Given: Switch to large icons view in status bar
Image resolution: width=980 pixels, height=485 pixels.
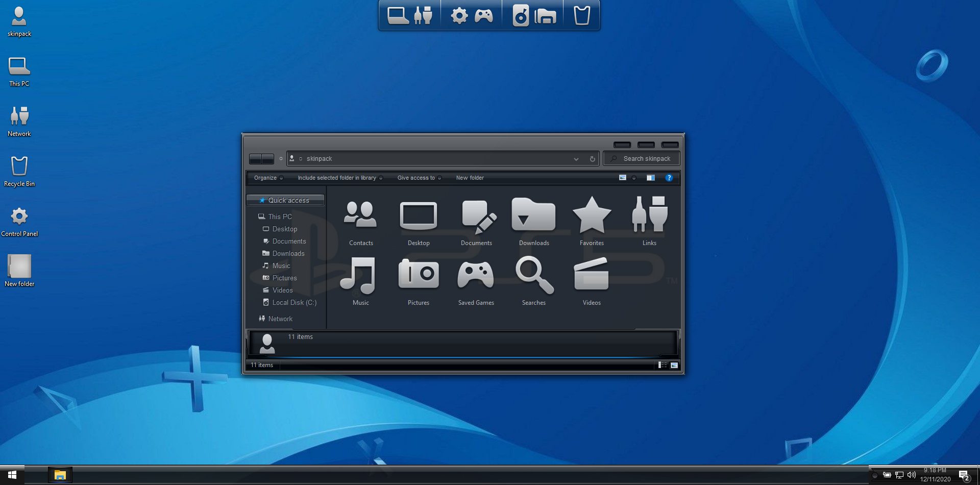Looking at the screenshot, I should pyautogui.click(x=674, y=365).
